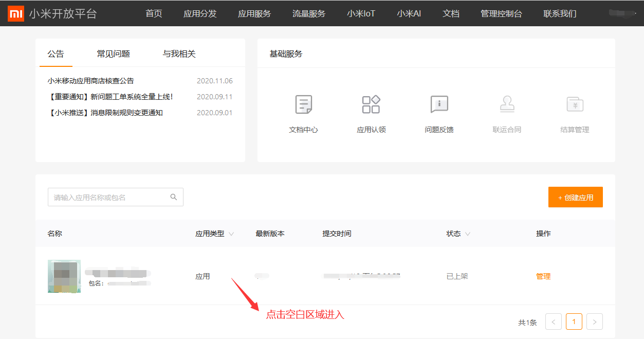Click 小米开放平台 title text
Viewport: 644px width, 339px height.
point(63,14)
